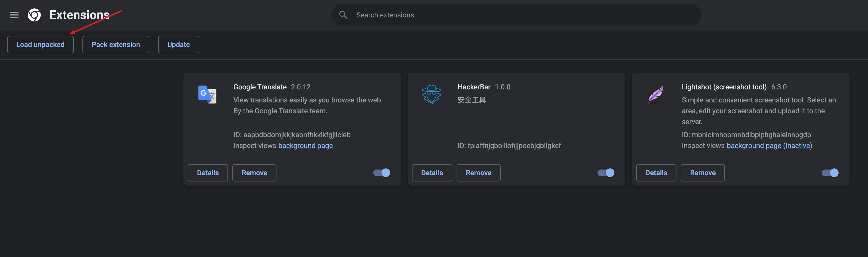This screenshot has width=868, height=257.
Task: Click HackerBar version 1.0.0
Action: pos(503,87)
